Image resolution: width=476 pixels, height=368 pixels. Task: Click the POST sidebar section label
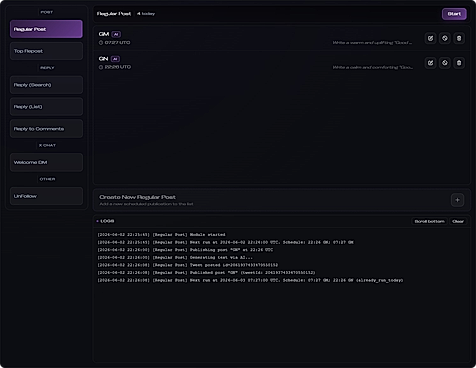(x=47, y=12)
